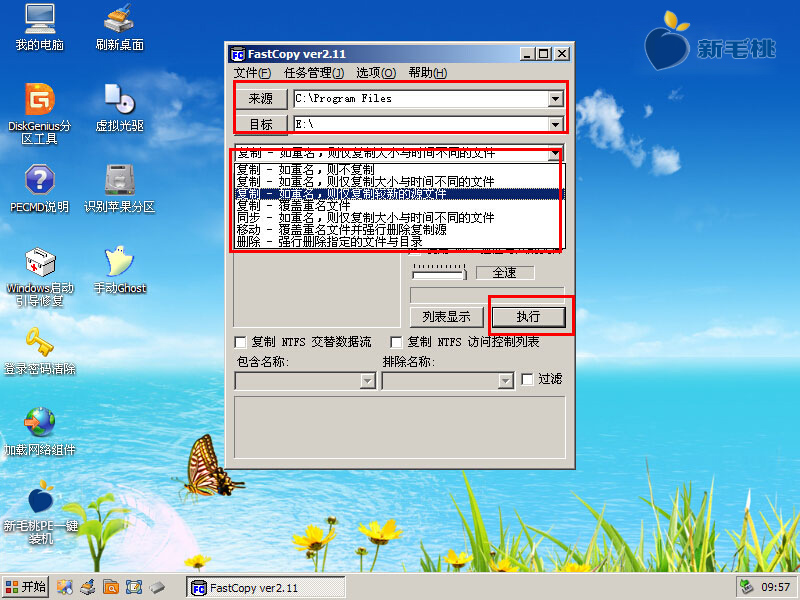The height and width of the screenshot is (600, 800).
Task: Click the 加载网络组件 globe icon
Action: pos(40,432)
